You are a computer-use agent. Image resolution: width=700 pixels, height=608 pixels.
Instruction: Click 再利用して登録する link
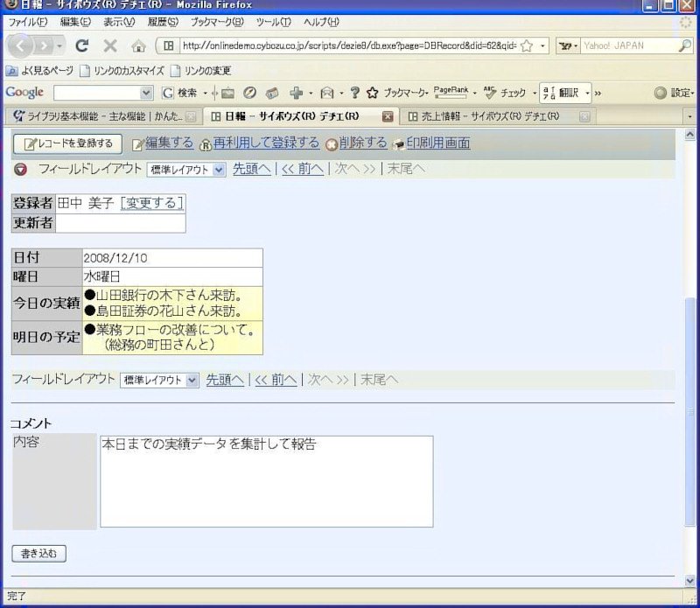[266, 143]
